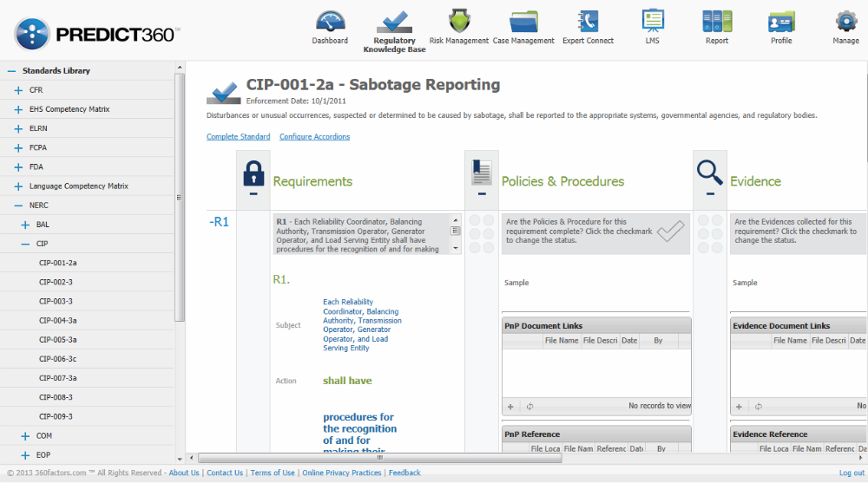
Task: Expand the ELRN node
Action: [x=18, y=128]
